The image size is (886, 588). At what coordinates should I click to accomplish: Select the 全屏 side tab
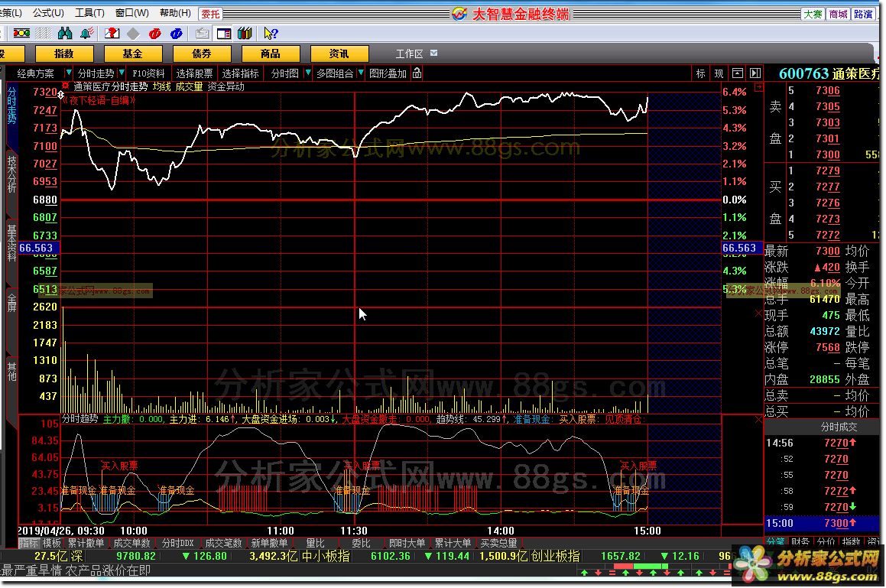[x=11, y=303]
